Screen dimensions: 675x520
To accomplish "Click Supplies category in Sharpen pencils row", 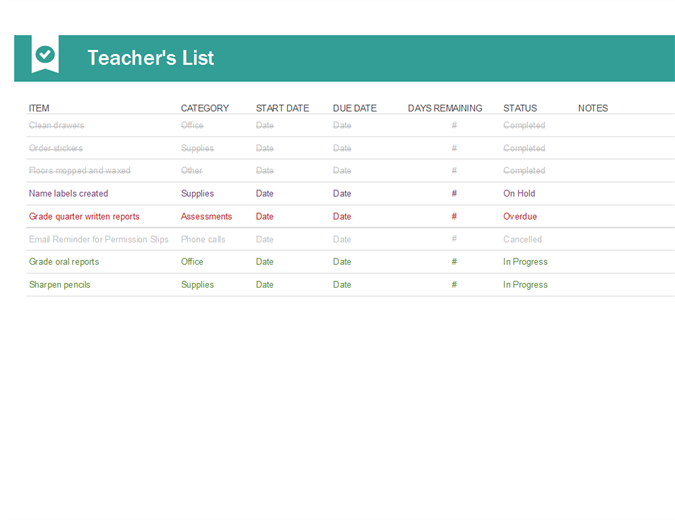I will (x=197, y=285).
